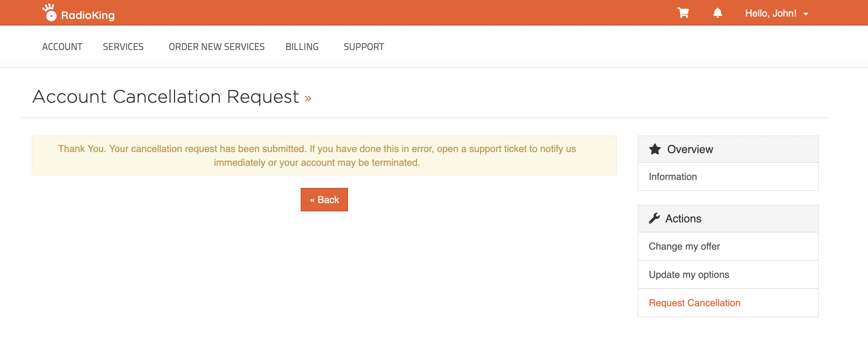The height and width of the screenshot is (351, 868).
Task: Click the Overview star icon
Action: point(655,149)
